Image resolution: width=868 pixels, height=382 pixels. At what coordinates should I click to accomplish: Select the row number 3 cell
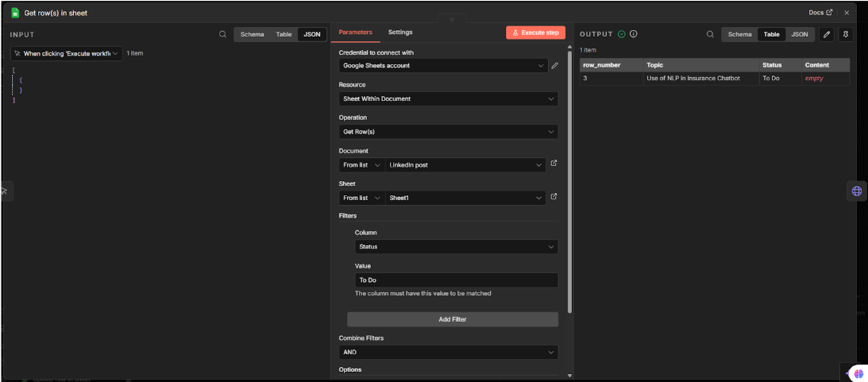click(611, 79)
